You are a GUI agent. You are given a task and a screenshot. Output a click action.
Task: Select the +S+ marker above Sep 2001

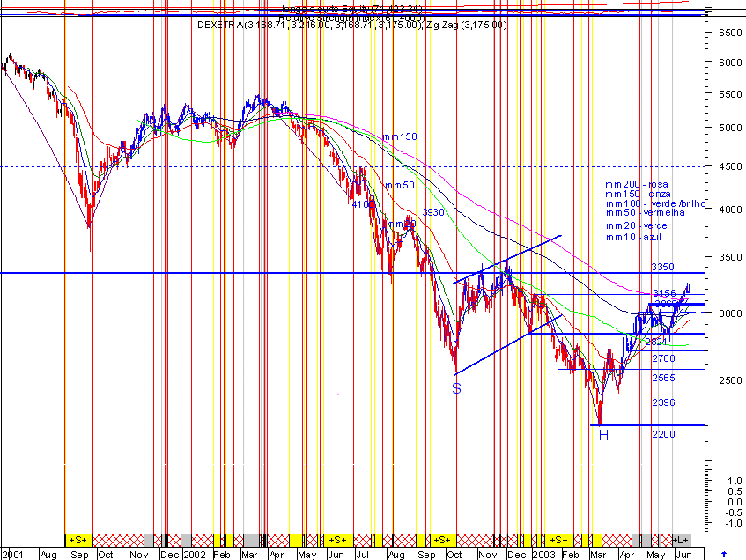(x=78, y=541)
